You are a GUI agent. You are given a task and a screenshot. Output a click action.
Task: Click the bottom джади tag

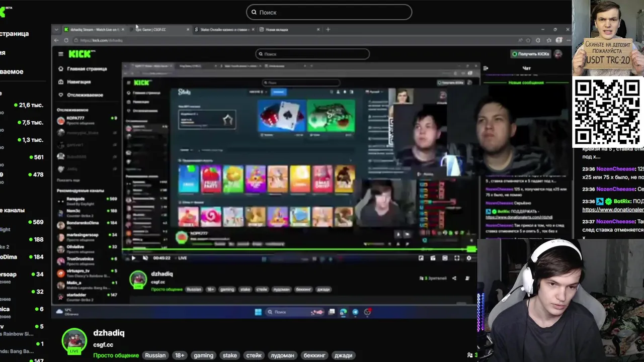click(343, 355)
